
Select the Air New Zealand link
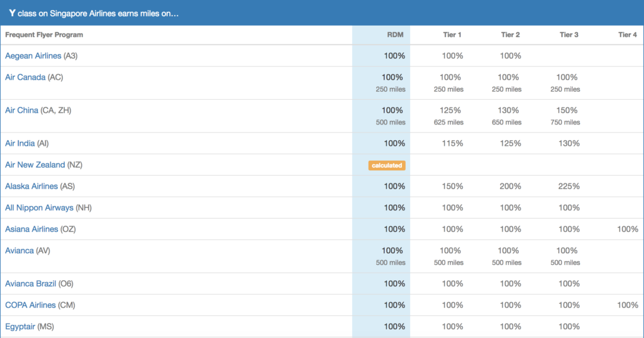click(x=35, y=165)
